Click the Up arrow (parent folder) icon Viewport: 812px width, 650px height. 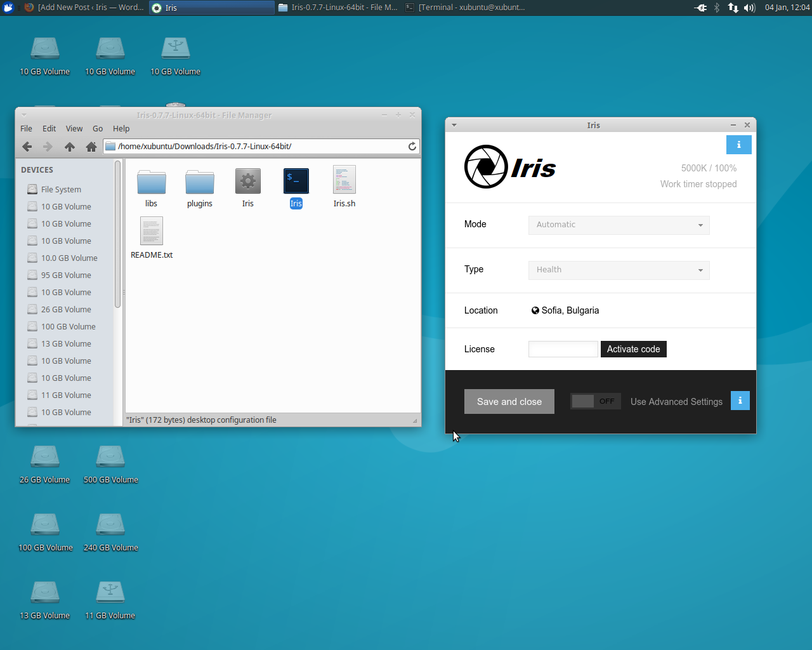coord(70,147)
